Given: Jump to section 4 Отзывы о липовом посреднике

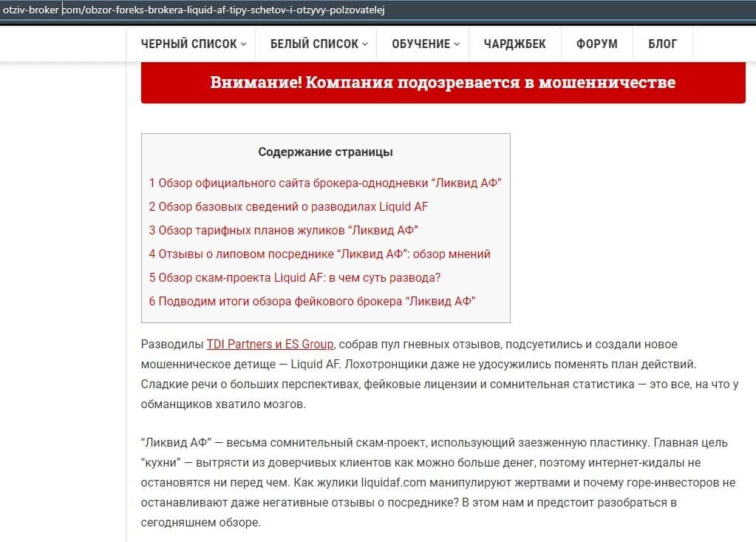Looking at the screenshot, I should point(319,254).
